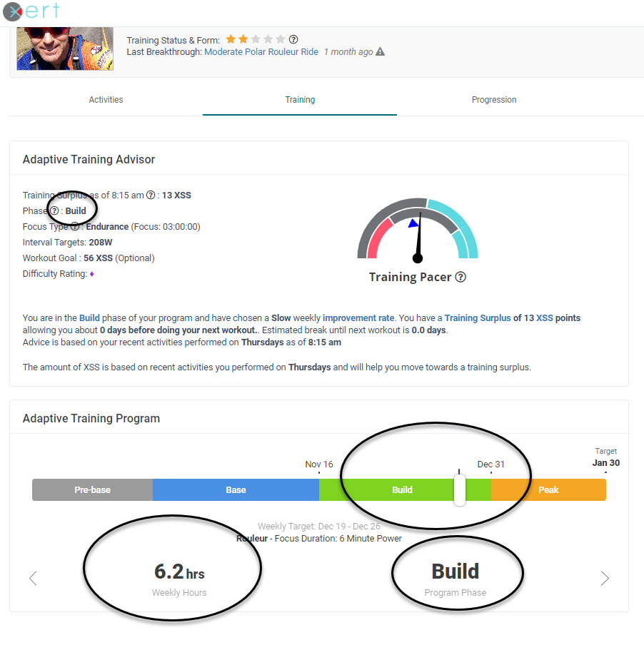Click the help icon next to Training Pacer

point(461,277)
